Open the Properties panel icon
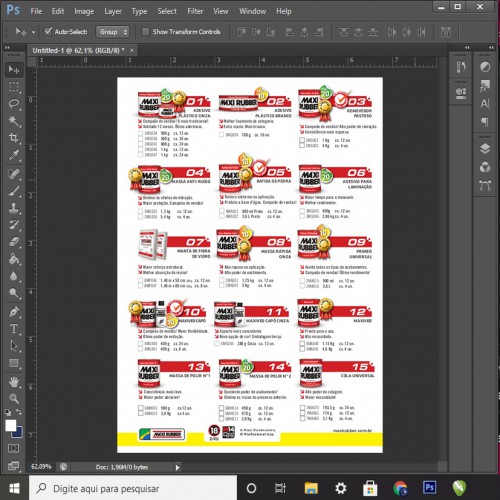The image size is (500, 500). (461, 93)
